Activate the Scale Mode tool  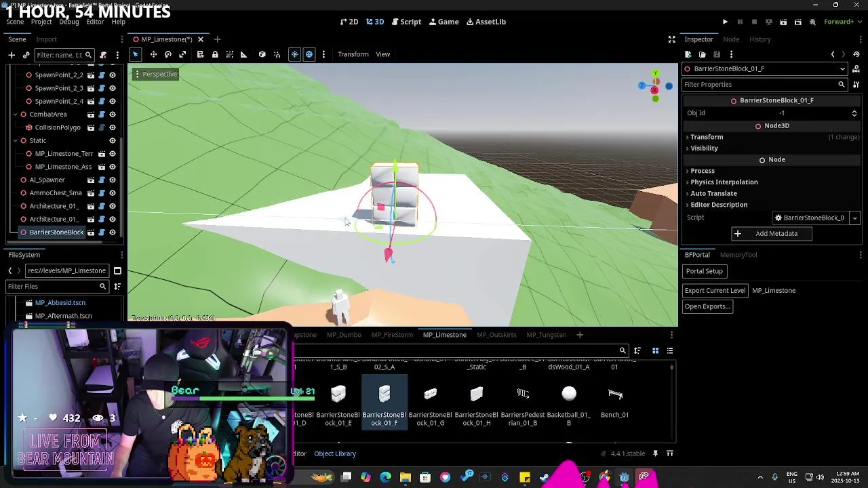click(x=182, y=54)
